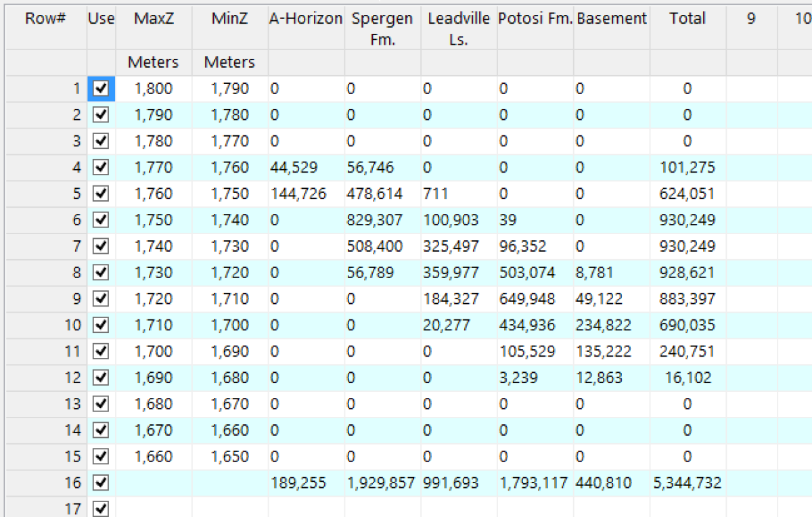
Task: Click the Spergen Fm. column header
Action: 382,28
